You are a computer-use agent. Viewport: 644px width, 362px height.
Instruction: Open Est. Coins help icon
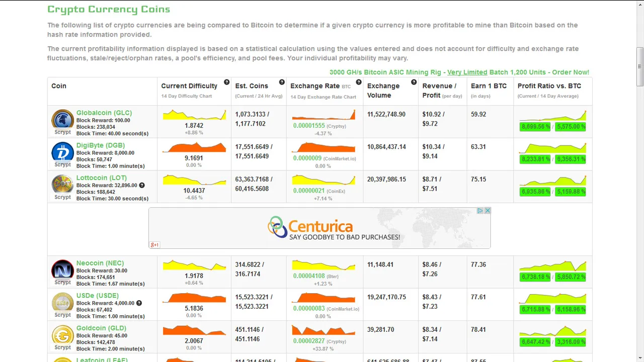pos(282,82)
